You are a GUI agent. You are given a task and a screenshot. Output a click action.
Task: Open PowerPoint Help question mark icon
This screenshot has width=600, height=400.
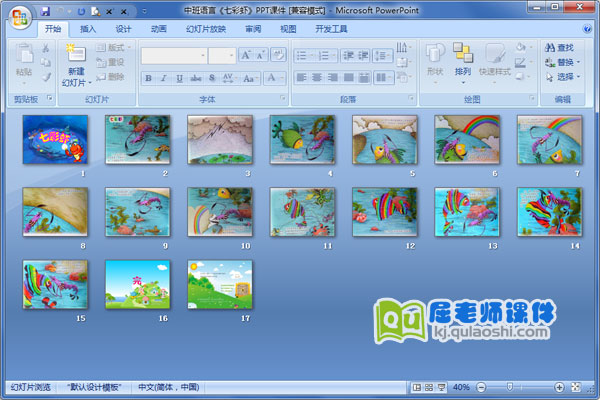[x=587, y=29]
